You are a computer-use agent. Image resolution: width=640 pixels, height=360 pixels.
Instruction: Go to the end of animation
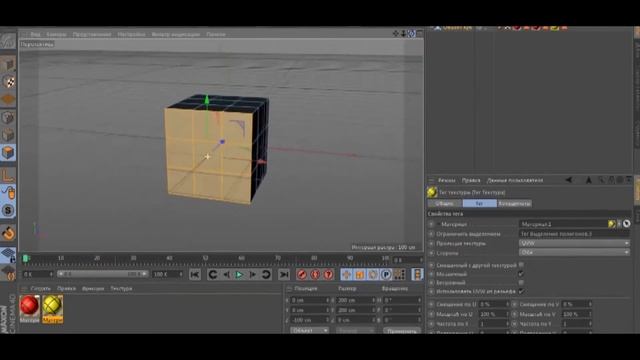(284, 275)
